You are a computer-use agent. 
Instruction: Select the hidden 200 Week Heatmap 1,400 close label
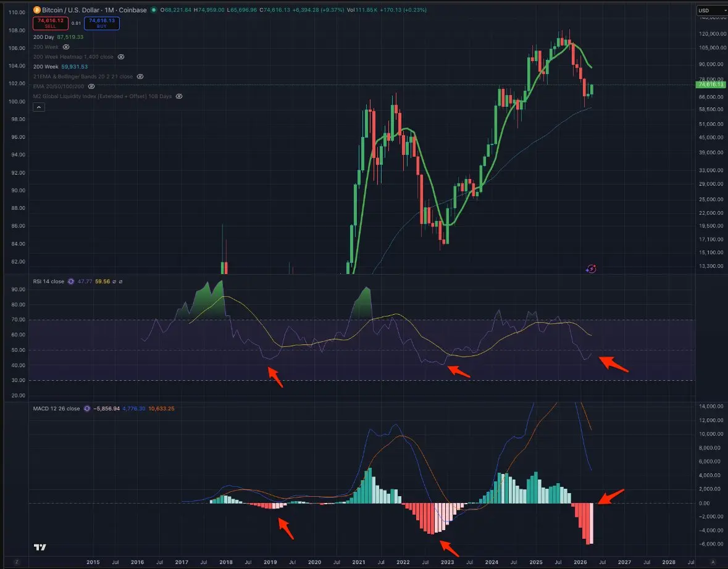coord(73,57)
